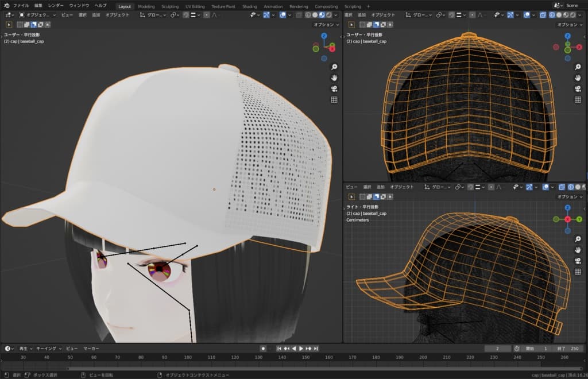Click the Blender logo icon in the menu bar
The height and width of the screenshot is (379, 588).
(6, 5)
